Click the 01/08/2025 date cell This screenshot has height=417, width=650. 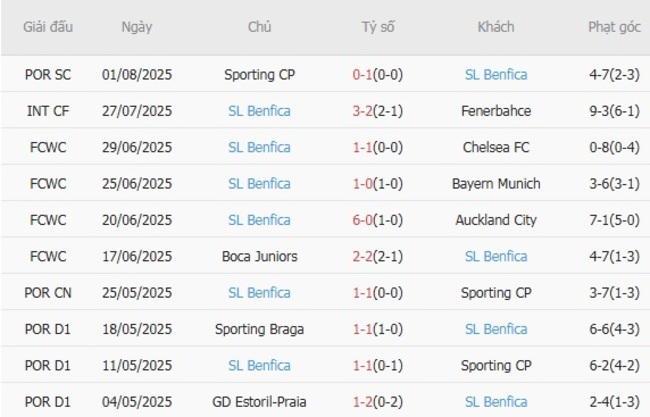pyautogui.click(x=137, y=74)
